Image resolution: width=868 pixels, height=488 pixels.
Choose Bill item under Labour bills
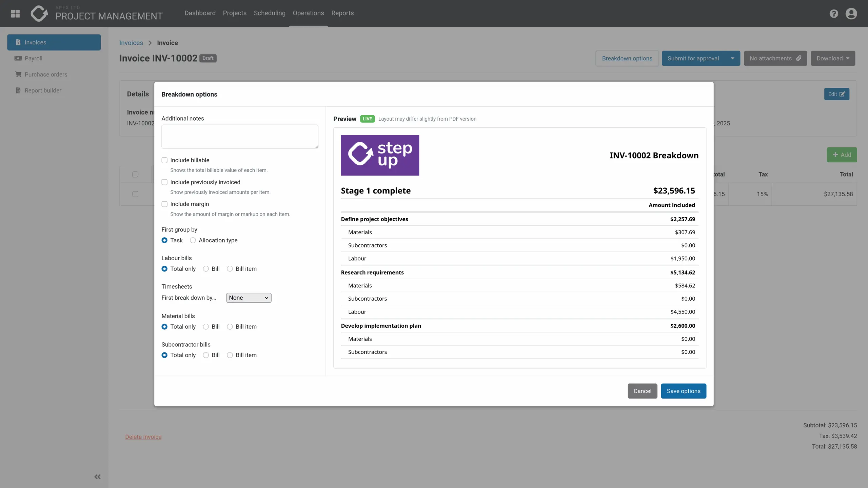(230, 269)
